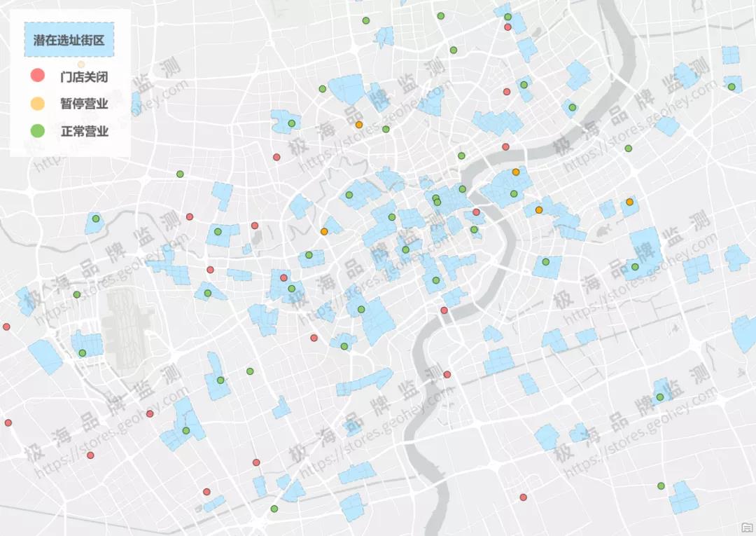Click the 潜在选址街区 blue legend box

coord(69,41)
